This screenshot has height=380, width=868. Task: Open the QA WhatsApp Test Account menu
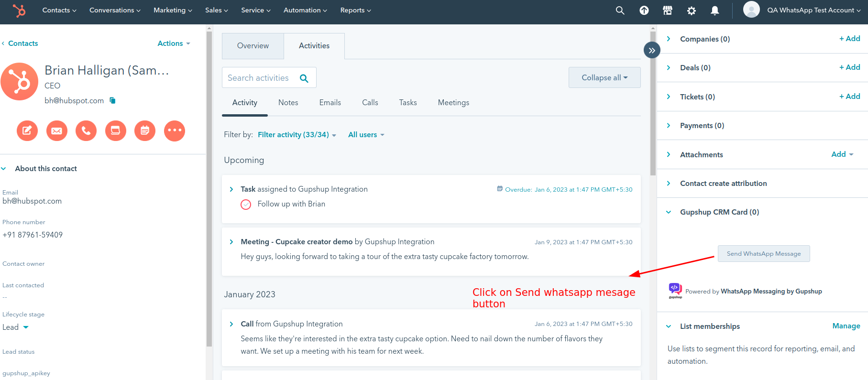pyautogui.click(x=813, y=10)
